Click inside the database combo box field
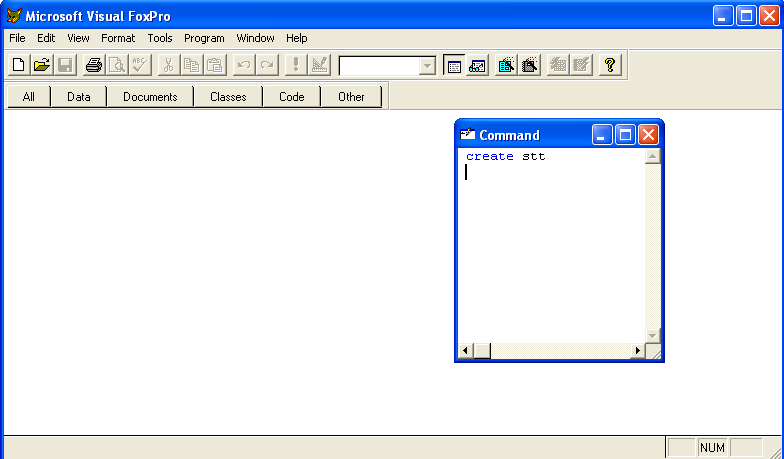This screenshot has height=459, width=784. click(x=378, y=66)
